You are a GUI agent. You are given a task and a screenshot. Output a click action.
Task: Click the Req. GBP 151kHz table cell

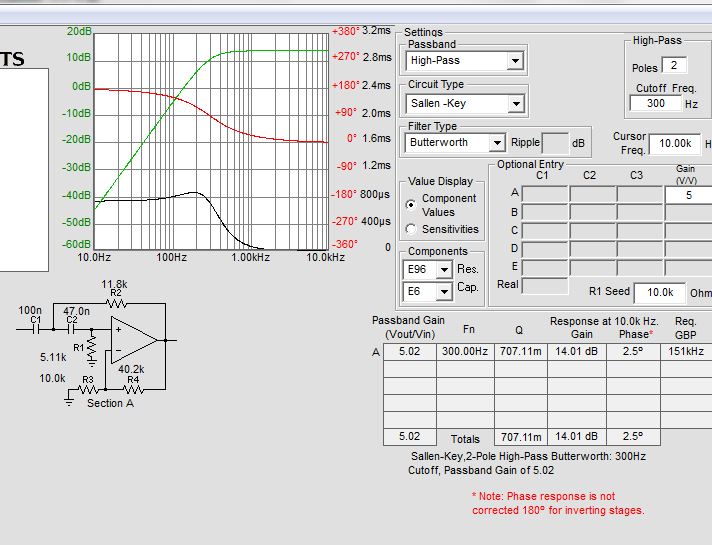click(685, 352)
